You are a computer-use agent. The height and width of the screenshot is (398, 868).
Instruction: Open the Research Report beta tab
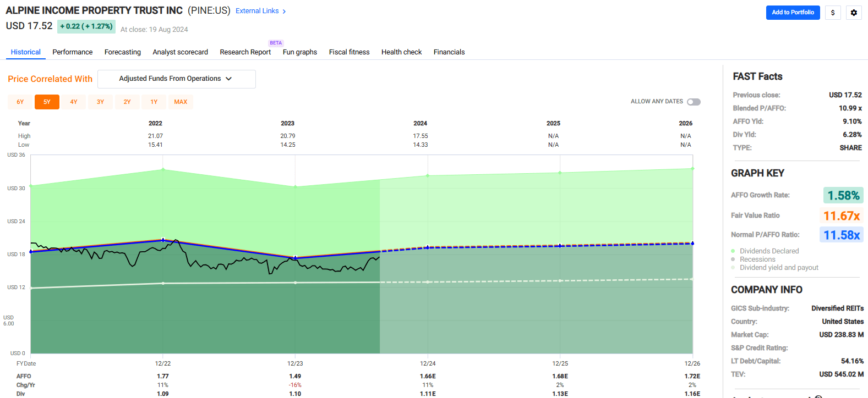[x=245, y=52]
